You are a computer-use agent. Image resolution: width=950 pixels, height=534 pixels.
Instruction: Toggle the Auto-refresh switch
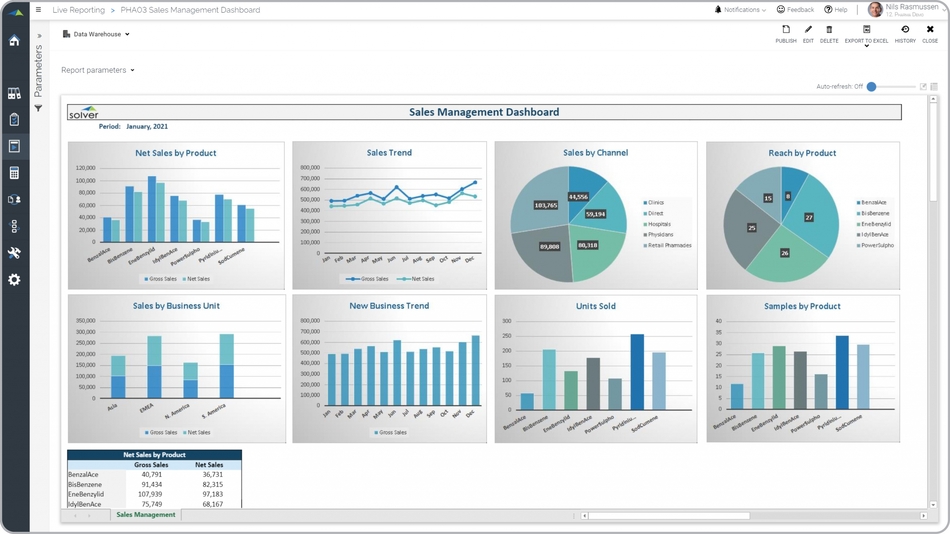[873, 87]
